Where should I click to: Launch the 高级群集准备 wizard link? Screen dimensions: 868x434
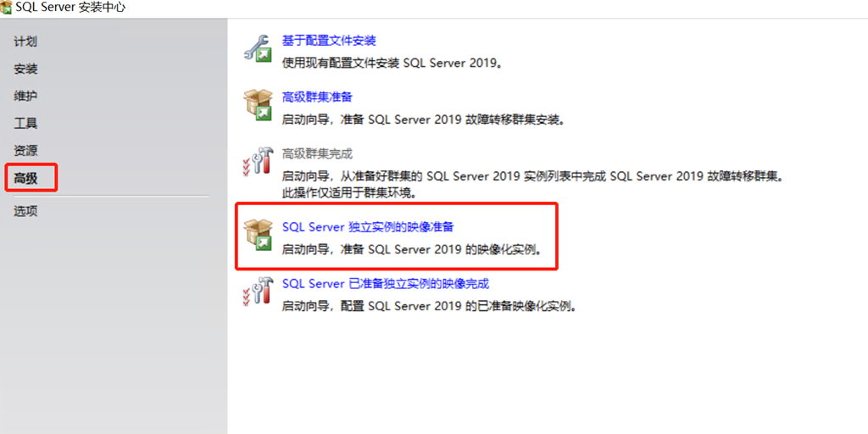[317, 97]
